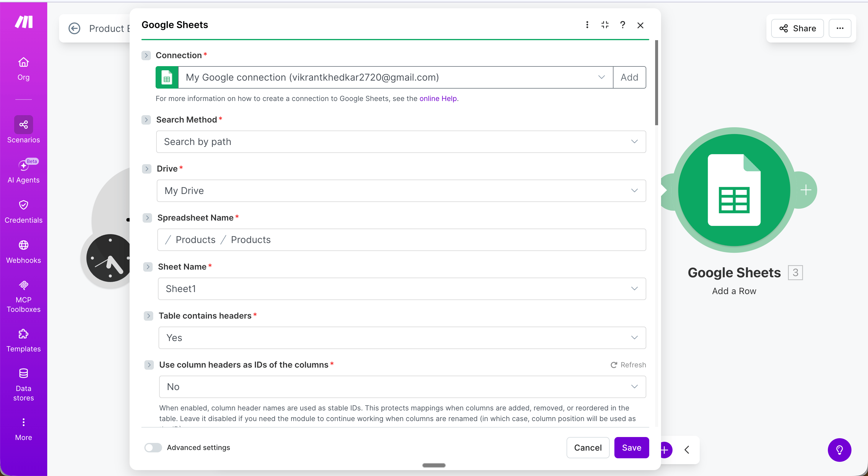Click the Refresh icon for column headers
The height and width of the screenshot is (476, 868).
pos(614,365)
